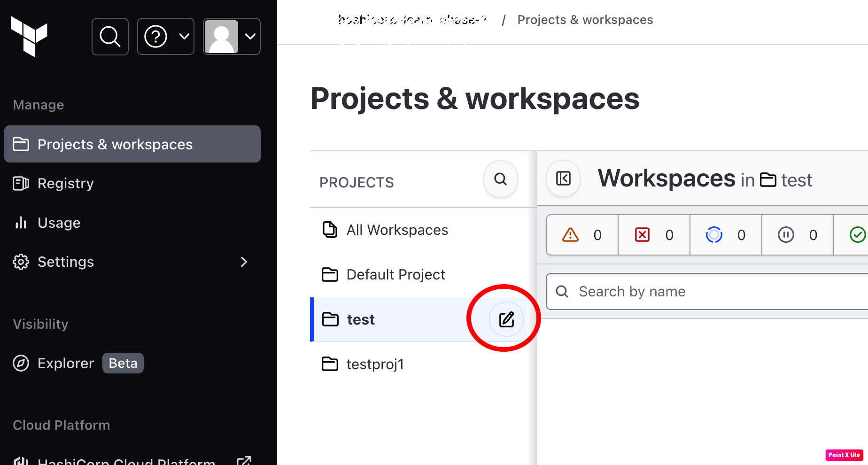This screenshot has width=868, height=465.
Task: Open the Usage page
Action: (59, 223)
